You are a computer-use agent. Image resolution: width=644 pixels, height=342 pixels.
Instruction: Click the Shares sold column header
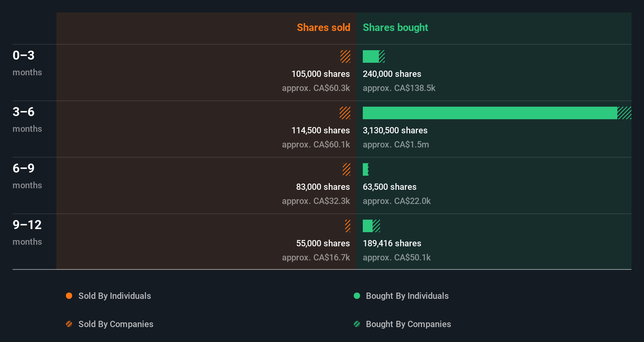coord(324,27)
